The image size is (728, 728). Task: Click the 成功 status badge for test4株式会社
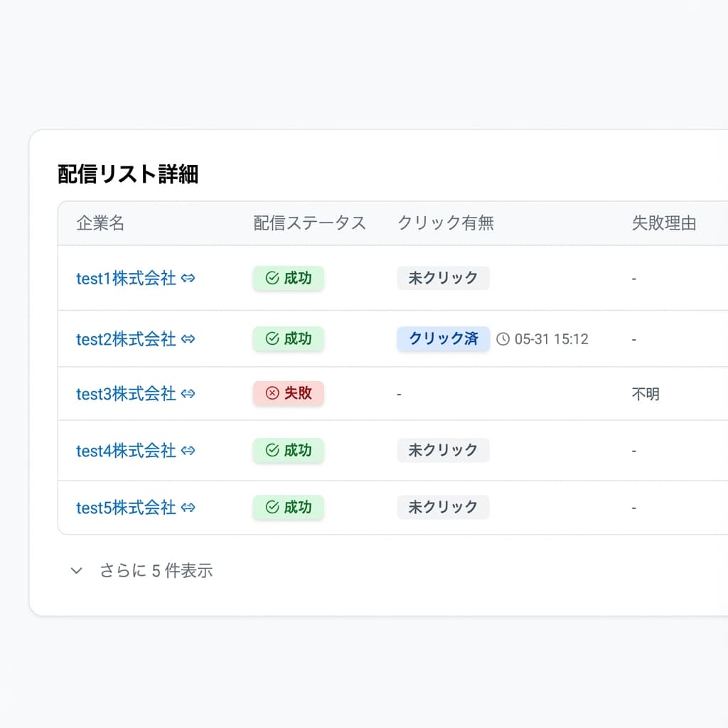tap(288, 451)
